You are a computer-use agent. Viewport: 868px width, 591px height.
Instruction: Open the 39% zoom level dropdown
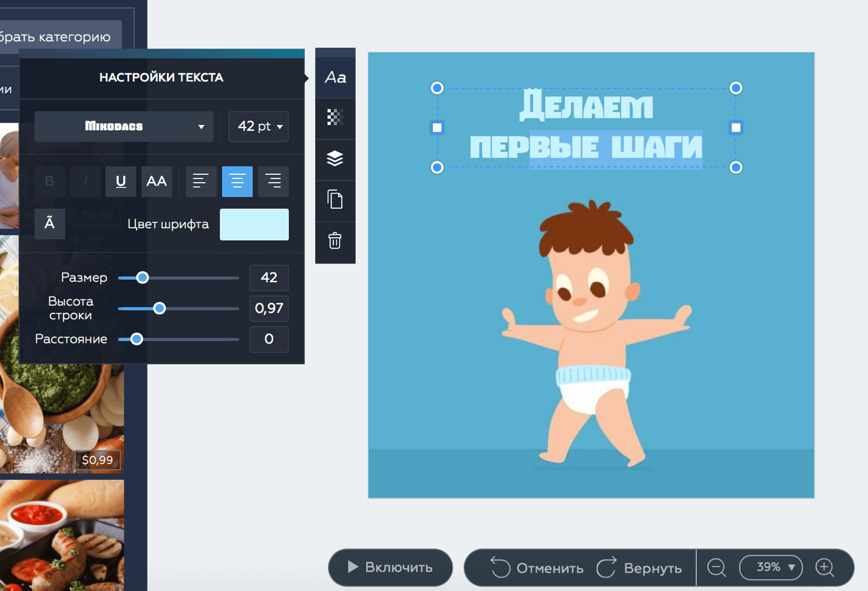pos(771,568)
